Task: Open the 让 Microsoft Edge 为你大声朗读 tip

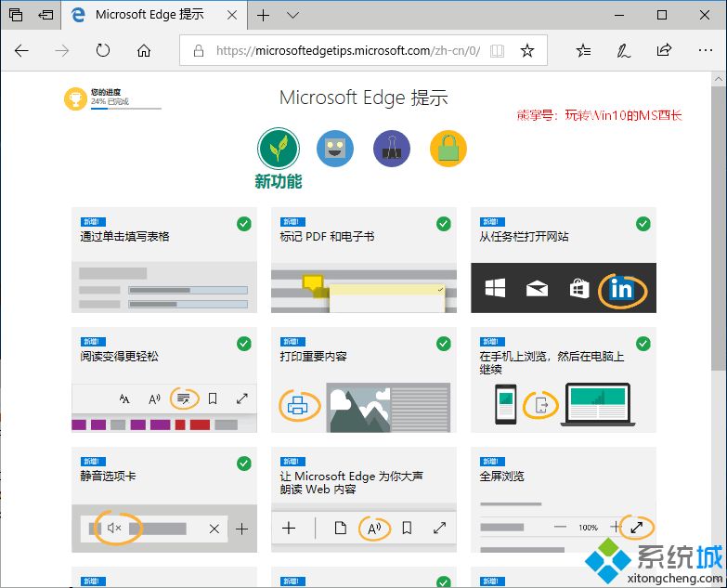Action: click(364, 500)
